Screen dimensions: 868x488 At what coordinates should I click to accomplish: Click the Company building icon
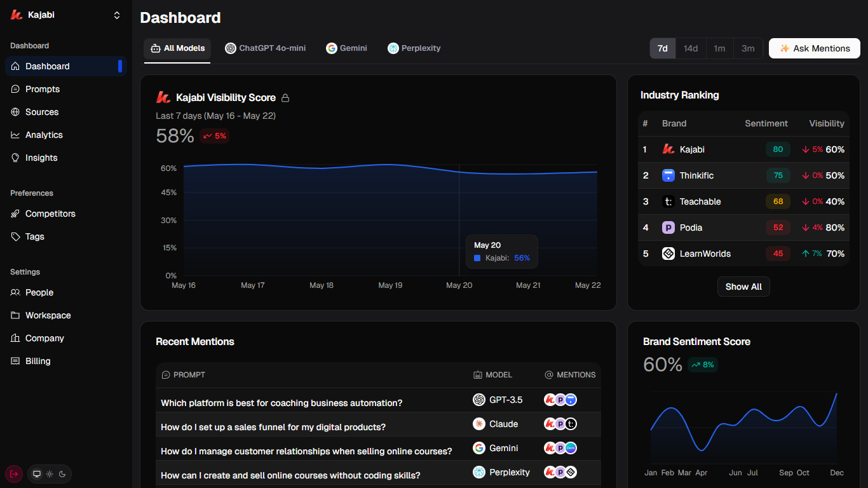pyautogui.click(x=16, y=338)
